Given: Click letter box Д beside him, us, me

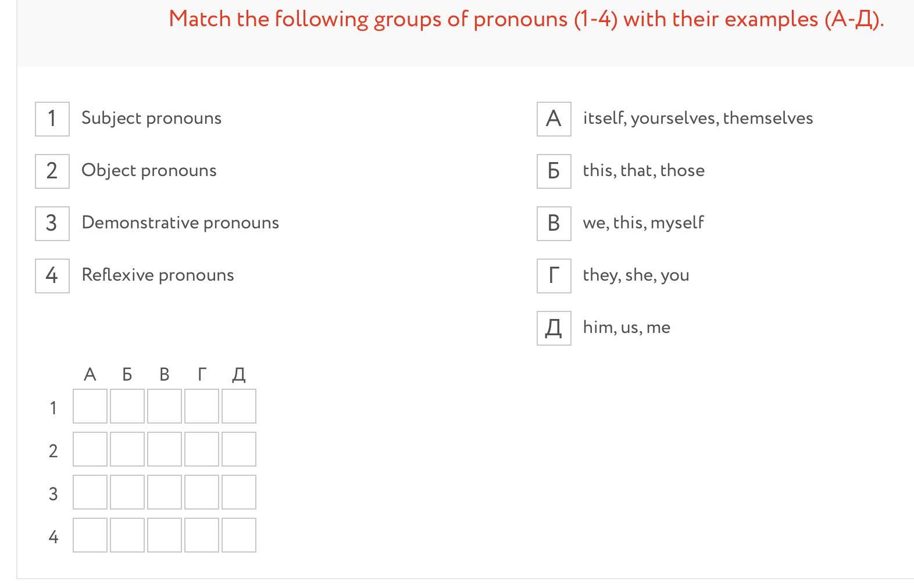Looking at the screenshot, I should tap(554, 328).
